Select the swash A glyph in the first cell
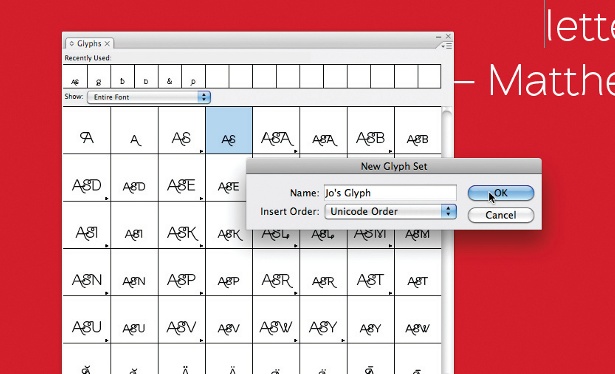Image resolution: width=615 pixels, height=374 pixels. coord(87,131)
